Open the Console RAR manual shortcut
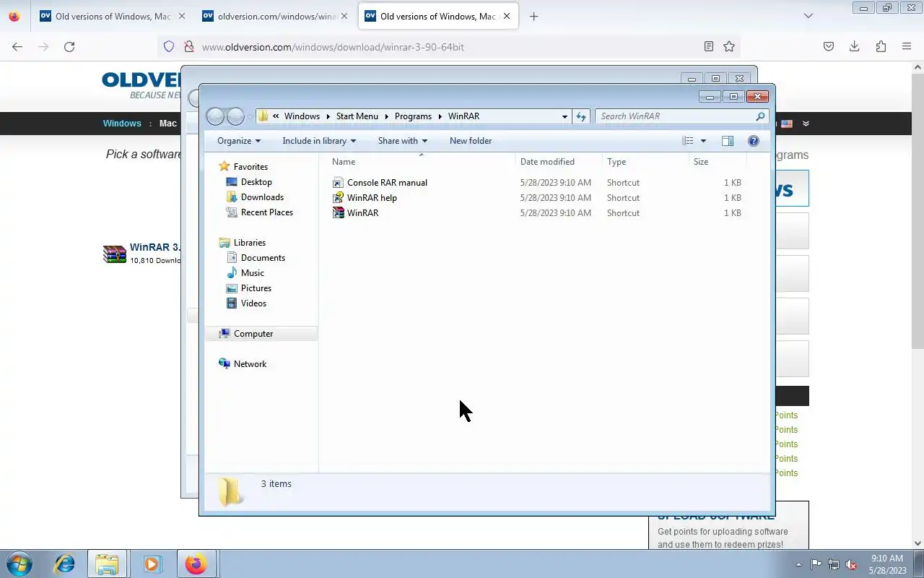 pos(387,183)
